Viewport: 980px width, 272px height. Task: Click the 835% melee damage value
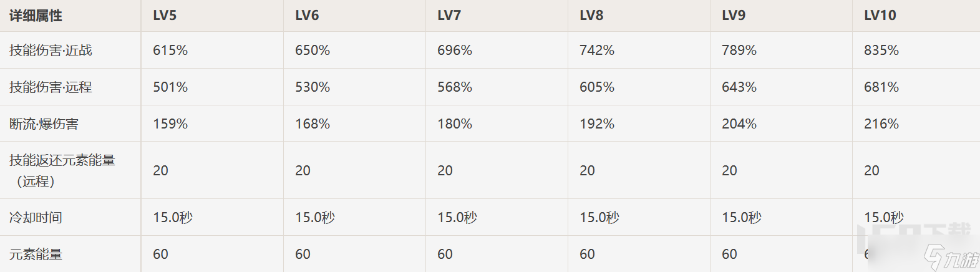click(x=881, y=51)
